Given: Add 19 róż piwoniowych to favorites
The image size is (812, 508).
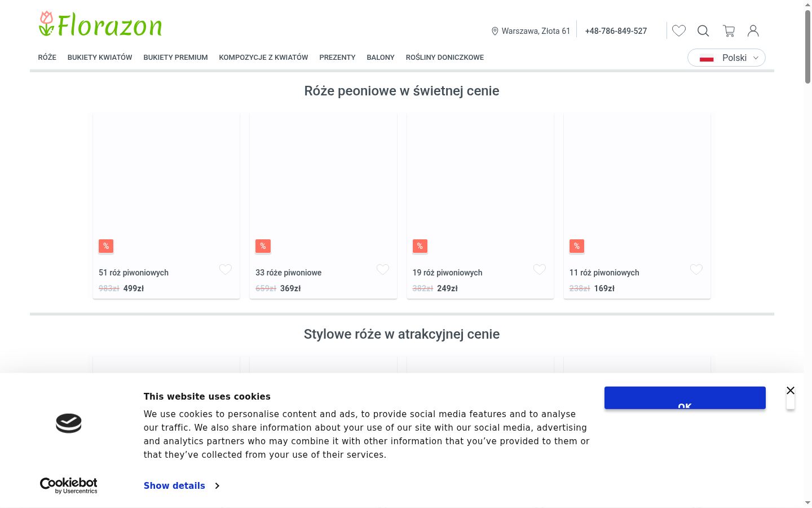Looking at the screenshot, I should point(540,269).
